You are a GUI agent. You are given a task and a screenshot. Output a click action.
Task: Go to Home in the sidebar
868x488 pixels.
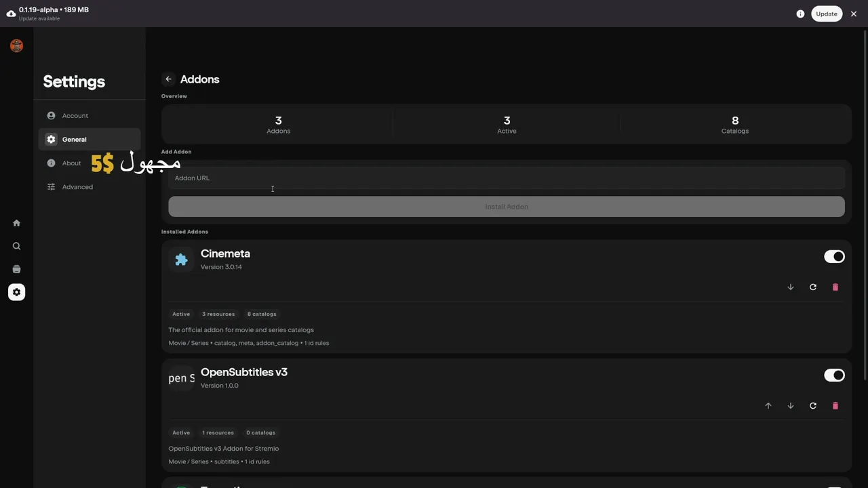(16, 223)
